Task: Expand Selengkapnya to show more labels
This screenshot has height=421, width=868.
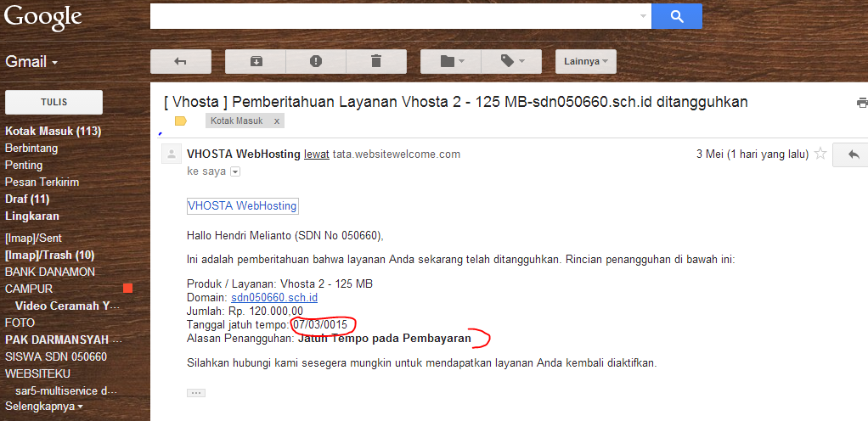Action: coord(44,407)
